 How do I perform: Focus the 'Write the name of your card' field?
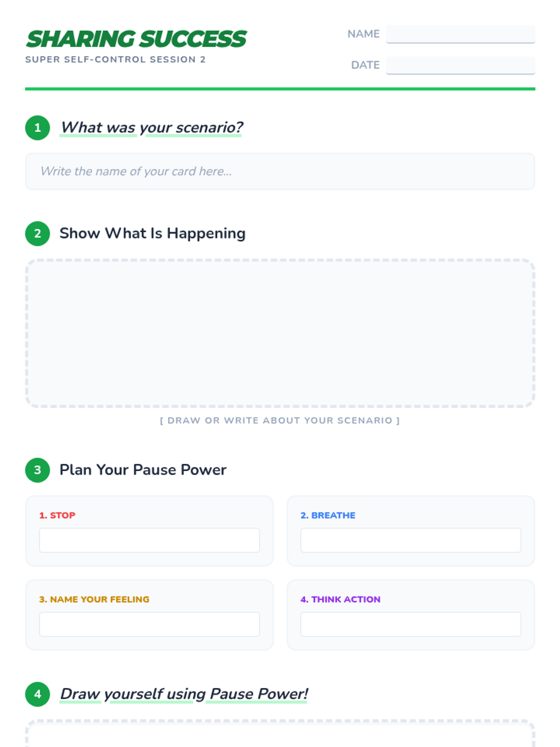[280, 171]
